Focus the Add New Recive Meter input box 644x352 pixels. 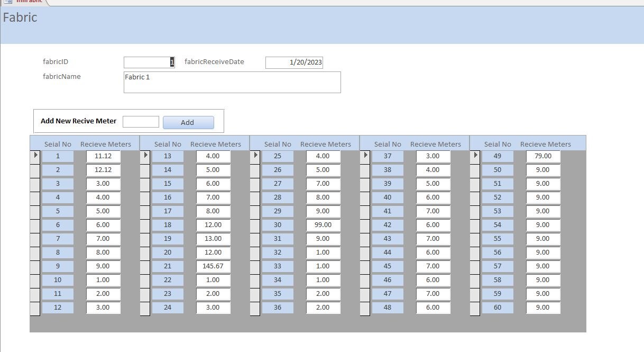(x=141, y=122)
